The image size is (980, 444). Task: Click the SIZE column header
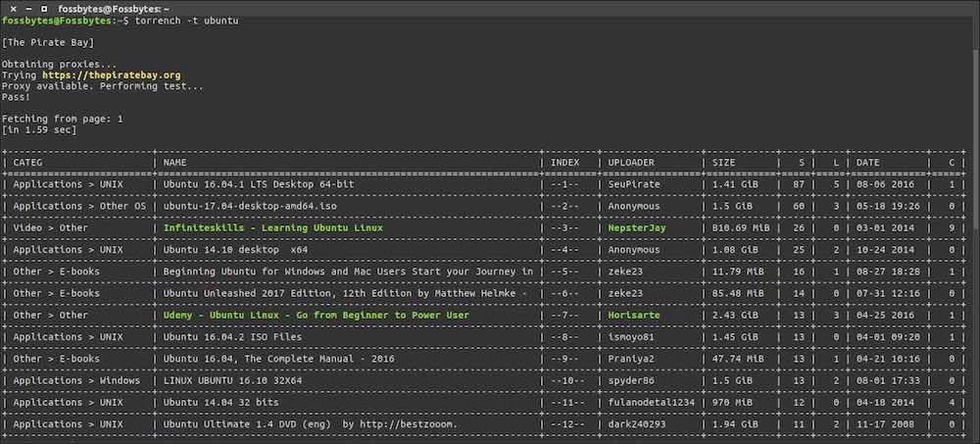click(723, 162)
